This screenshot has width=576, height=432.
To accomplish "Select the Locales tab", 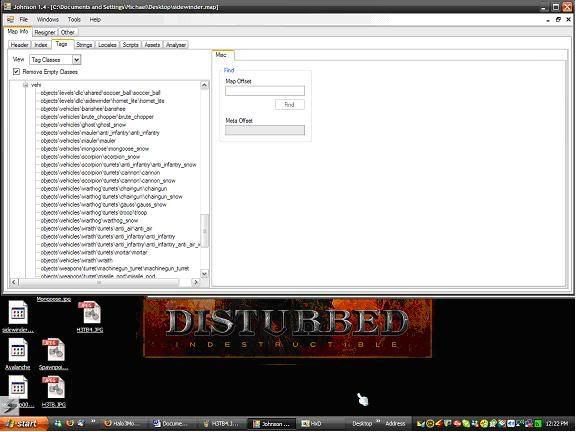I will click(x=107, y=44).
